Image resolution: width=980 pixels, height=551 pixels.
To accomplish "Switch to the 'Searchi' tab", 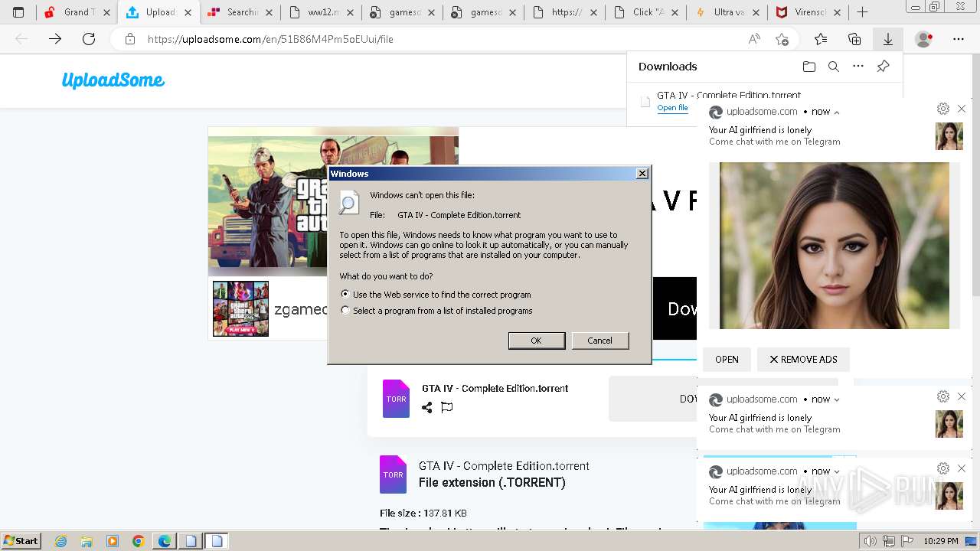I will click(x=240, y=12).
